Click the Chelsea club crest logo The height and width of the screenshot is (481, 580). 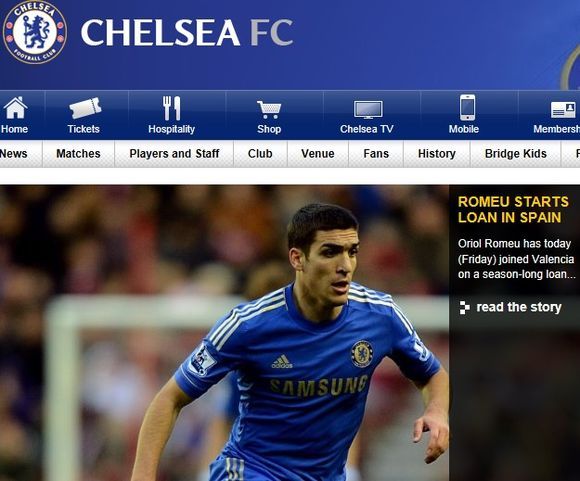coord(35,32)
